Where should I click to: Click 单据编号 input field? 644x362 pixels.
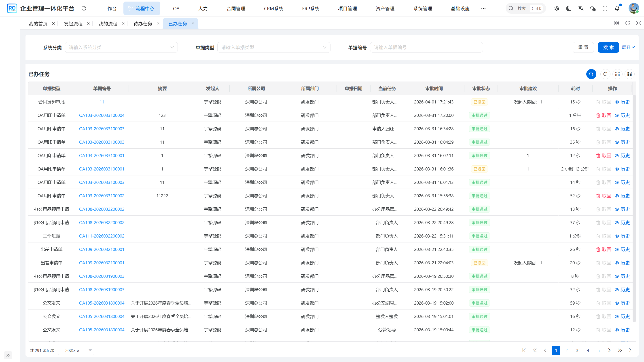[x=426, y=47]
